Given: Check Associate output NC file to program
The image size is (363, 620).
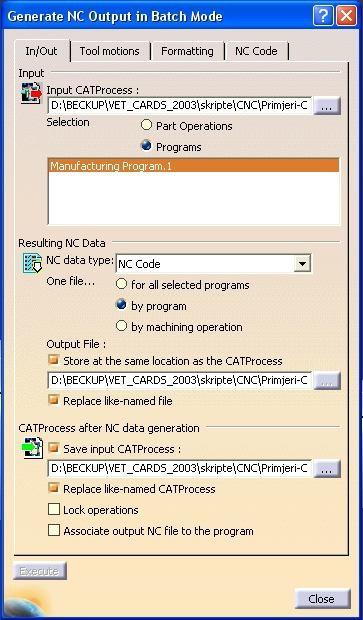Looking at the screenshot, I should tap(53, 530).
